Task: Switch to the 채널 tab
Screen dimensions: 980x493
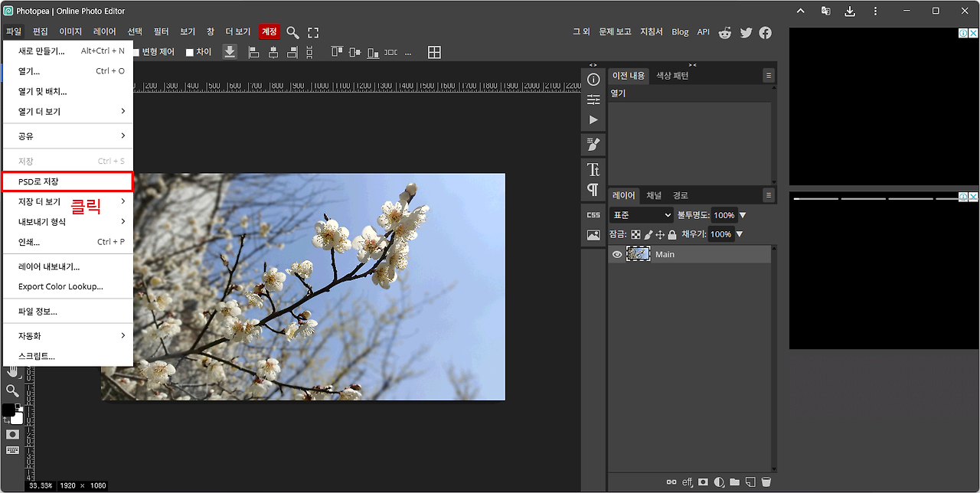Action: [x=654, y=195]
